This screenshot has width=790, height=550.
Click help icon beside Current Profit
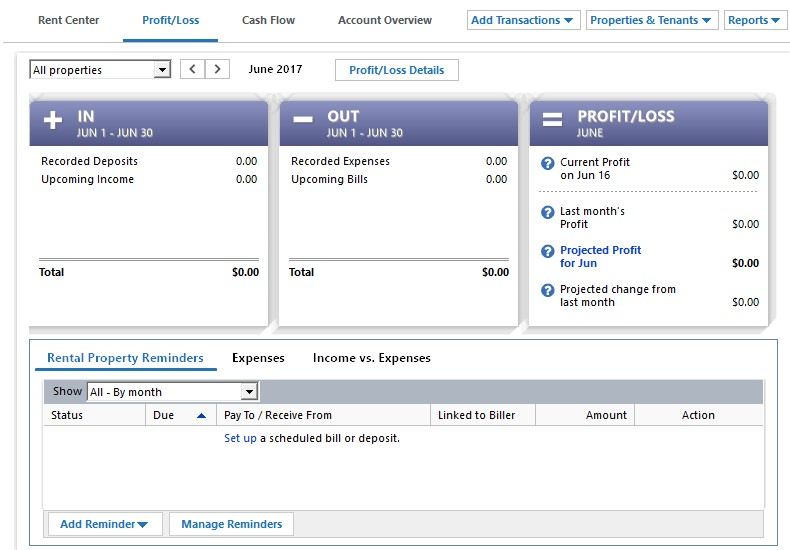tap(547, 163)
